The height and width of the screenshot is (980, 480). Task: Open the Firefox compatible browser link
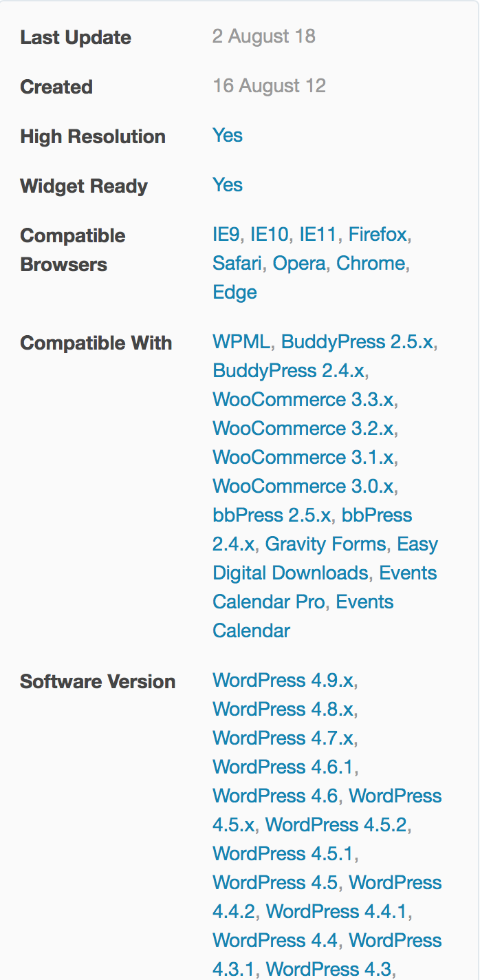click(x=378, y=235)
